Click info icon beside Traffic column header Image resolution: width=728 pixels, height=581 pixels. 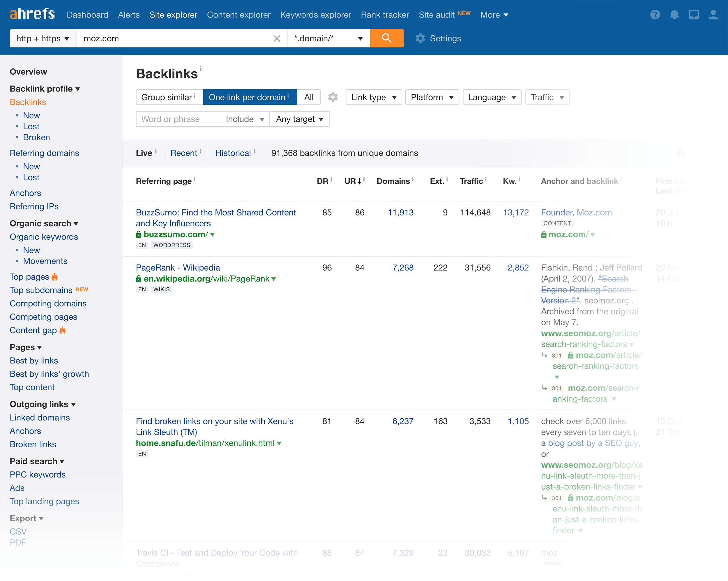(486, 179)
